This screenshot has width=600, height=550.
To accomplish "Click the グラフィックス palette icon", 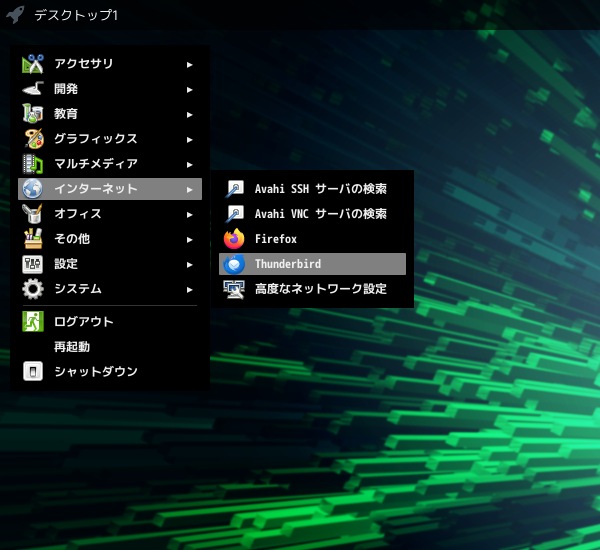I will (x=34, y=139).
